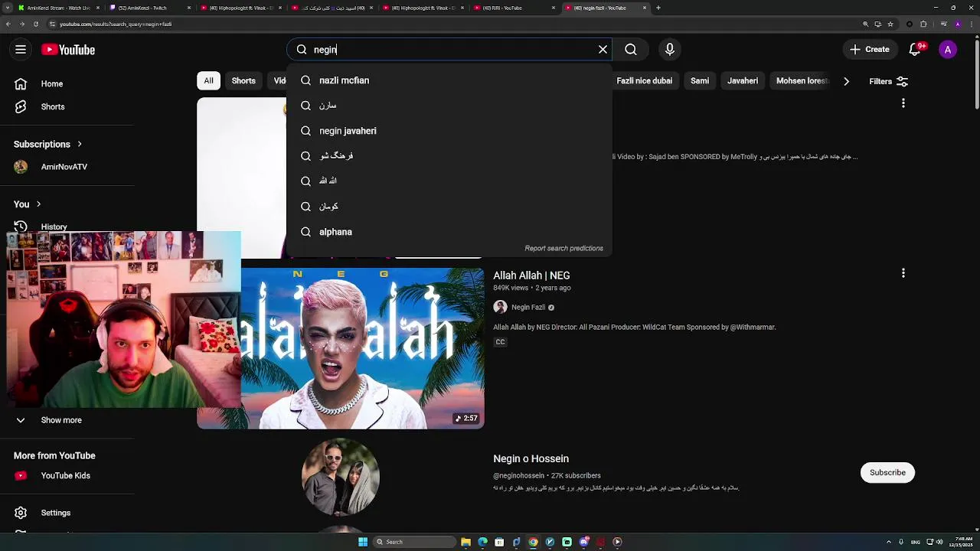Image resolution: width=980 pixels, height=551 pixels.
Task: Open the Negin o Hossein channel title
Action: point(531,459)
